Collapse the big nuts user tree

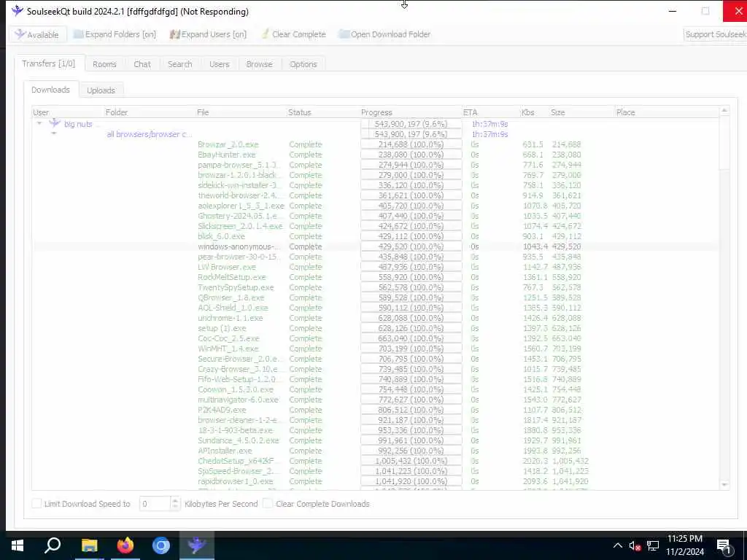[x=39, y=123]
